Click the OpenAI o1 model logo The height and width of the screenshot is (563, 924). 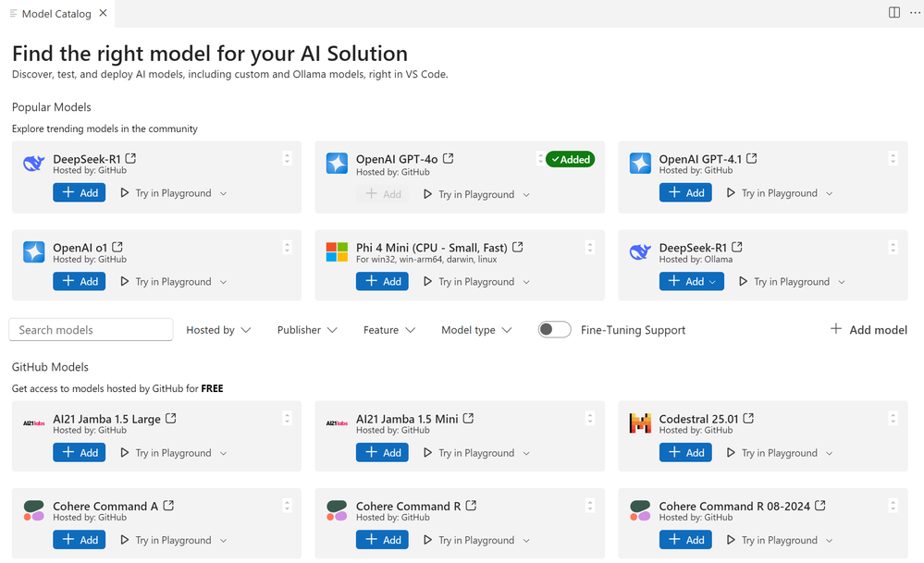(x=34, y=251)
